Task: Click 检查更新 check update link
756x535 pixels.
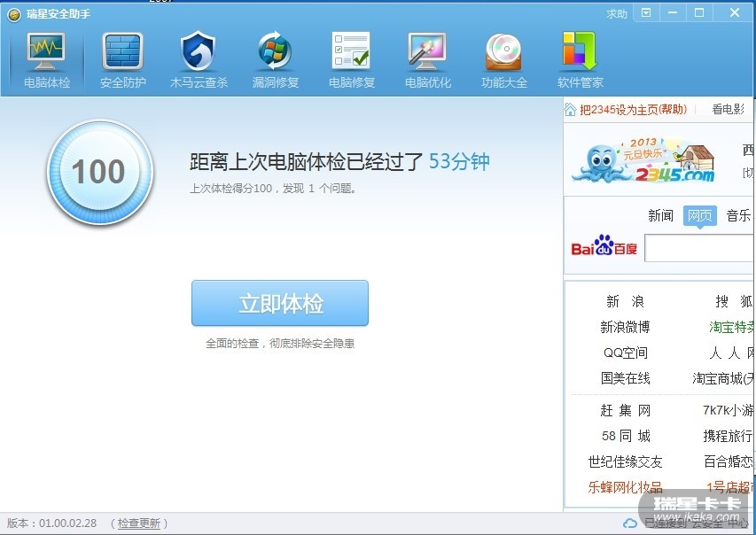Action: point(139,523)
